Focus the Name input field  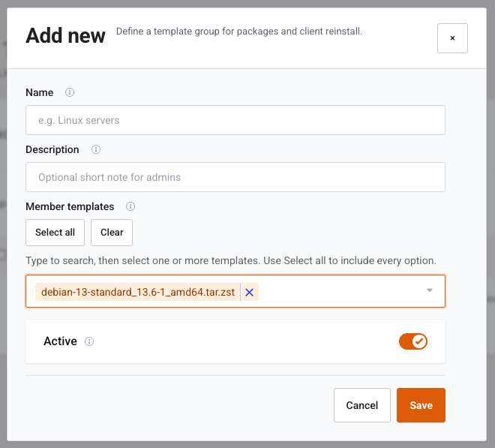coord(235,120)
